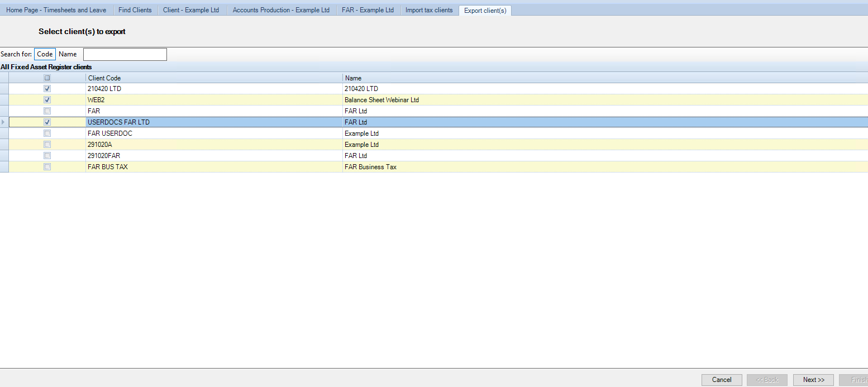The image size is (868, 387).
Task: Toggle the select-all checkbox in the table header
Action: (47, 78)
